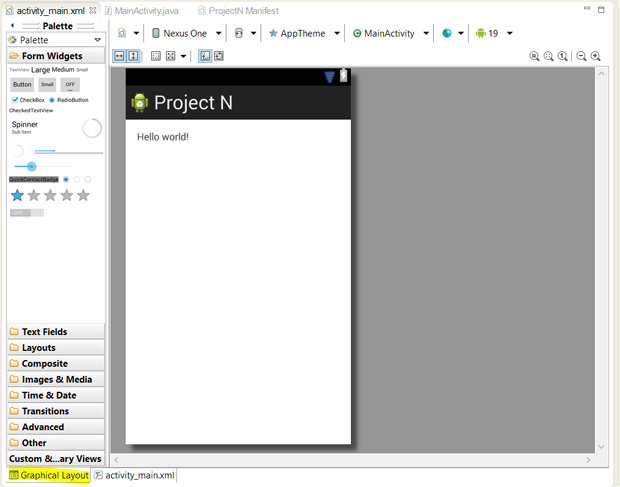
Task: Click the folder icon next to Text Fields
Action: [14, 332]
